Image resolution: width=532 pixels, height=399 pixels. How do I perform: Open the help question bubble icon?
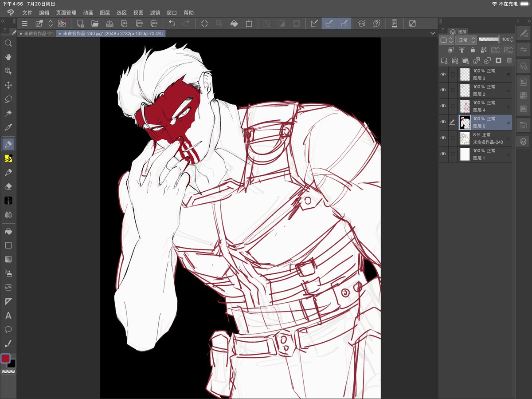[376, 24]
